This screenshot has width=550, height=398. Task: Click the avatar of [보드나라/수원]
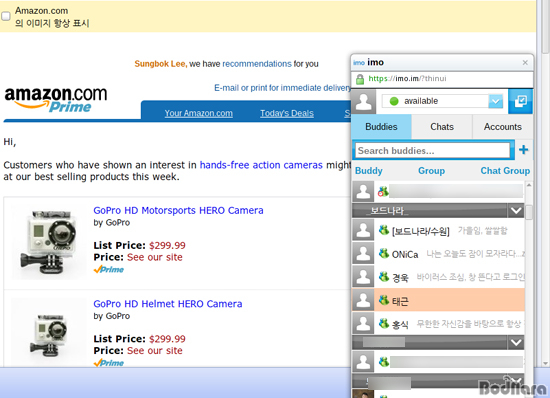coord(363,230)
